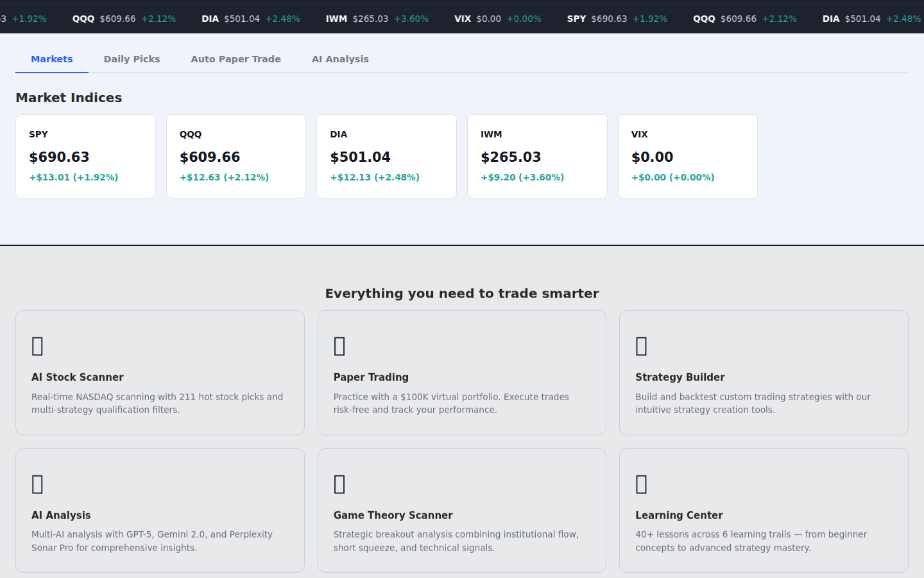The width and height of the screenshot is (924, 578).
Task: Open the Daily Picks tab
Action: [x=132, y=59]
